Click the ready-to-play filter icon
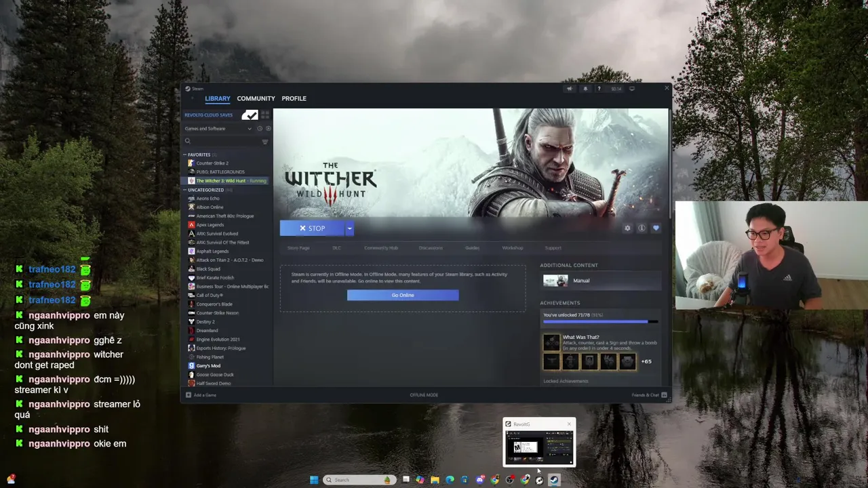 click(268, 128)
